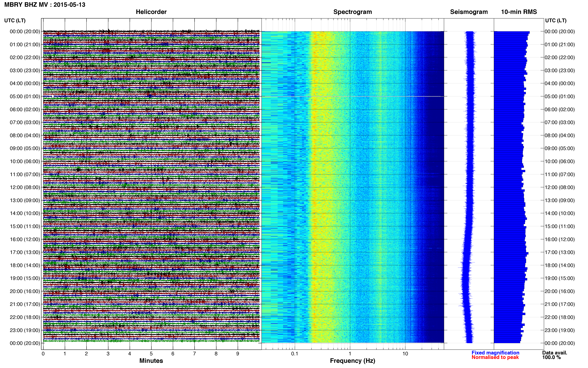Click frequency tick label 0.1
588x368 pixels.
tap(295, 354)
